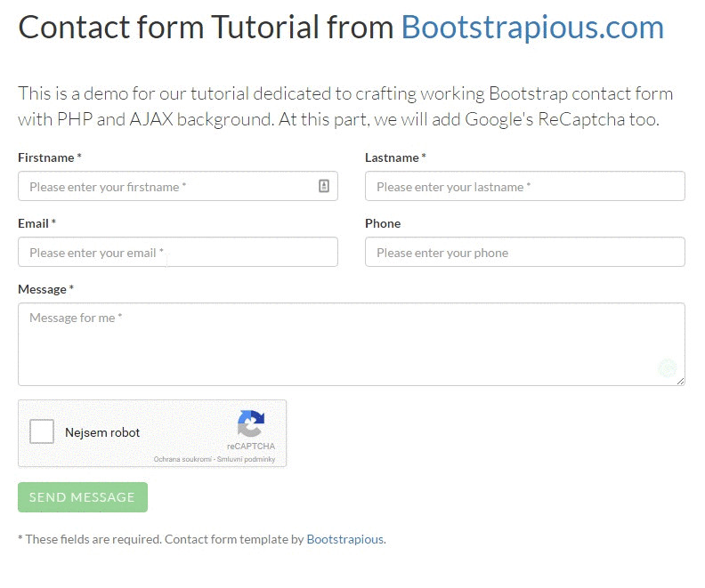Click the 'Phone' label
This screenshot has width=705, height=588.
coord(383,223)
